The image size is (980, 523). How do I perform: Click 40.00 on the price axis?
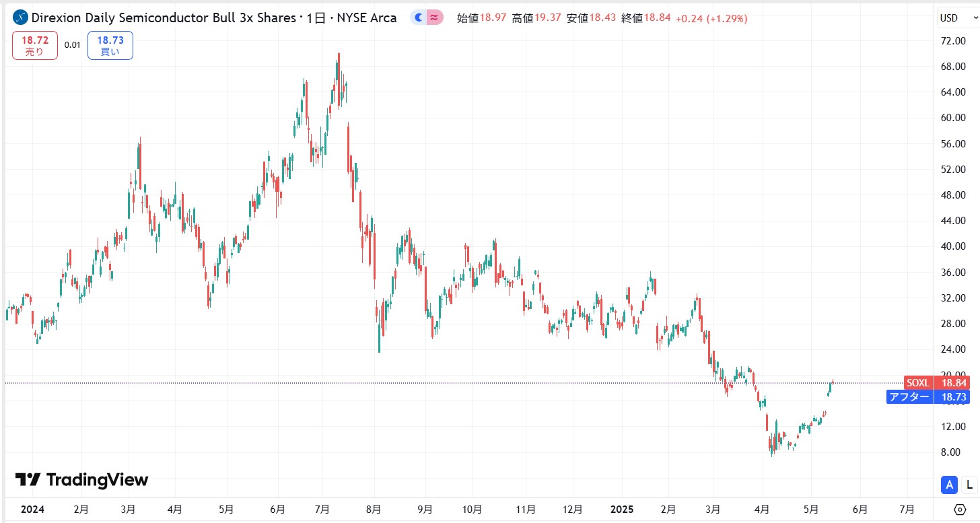[x=954, y=246]
